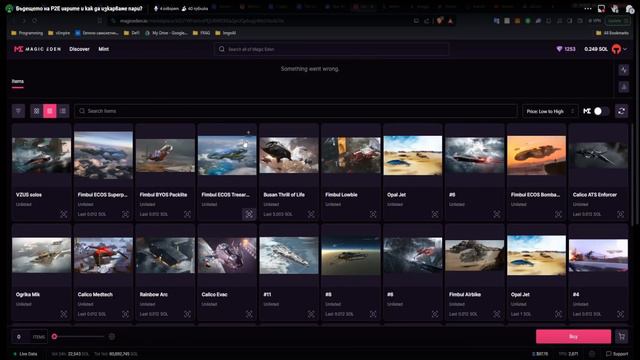
Task: Select the Fimbul BYOS Packlite card checkbox icon
Action: point(187,214)
